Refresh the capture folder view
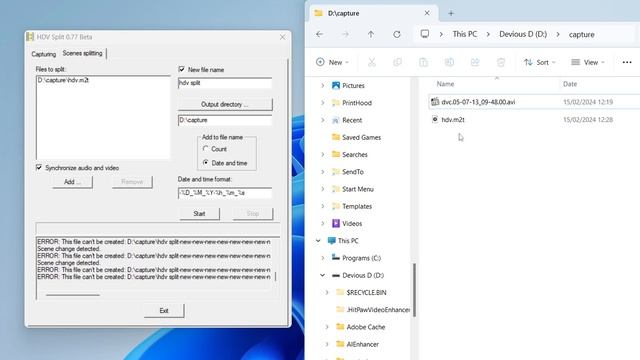The height and width of the screenshot is (360, 640). 397,34
